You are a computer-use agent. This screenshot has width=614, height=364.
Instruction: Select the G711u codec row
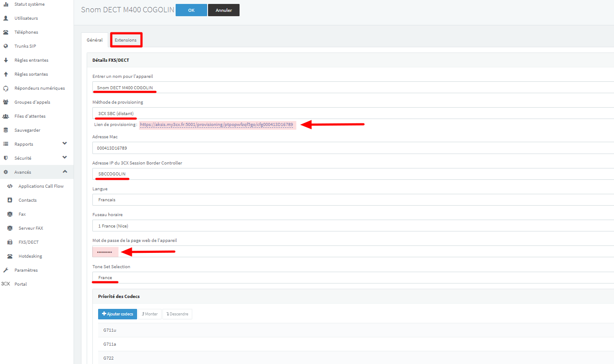tap(356, 330)
